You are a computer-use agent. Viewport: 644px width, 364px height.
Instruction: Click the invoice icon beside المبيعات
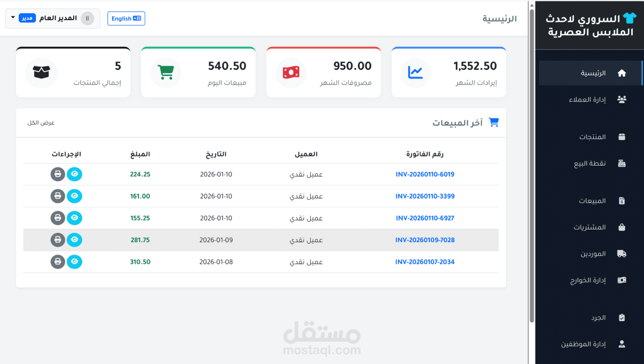622,201
